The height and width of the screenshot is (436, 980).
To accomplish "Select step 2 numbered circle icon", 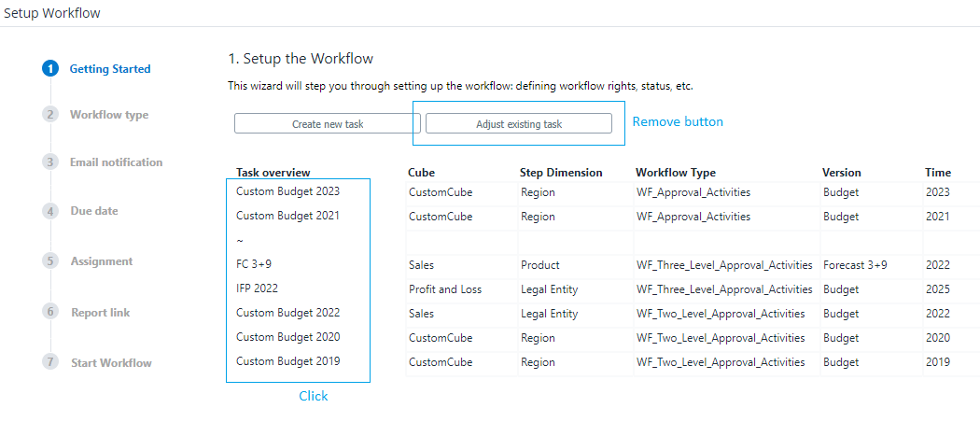I will click(x=50, y=114).
